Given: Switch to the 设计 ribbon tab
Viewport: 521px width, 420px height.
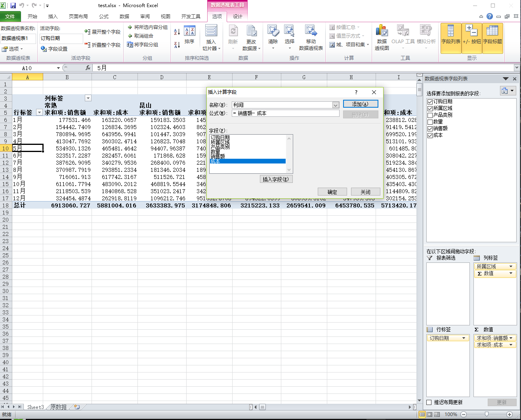Looking at the screenshot, I should [237, 16].
